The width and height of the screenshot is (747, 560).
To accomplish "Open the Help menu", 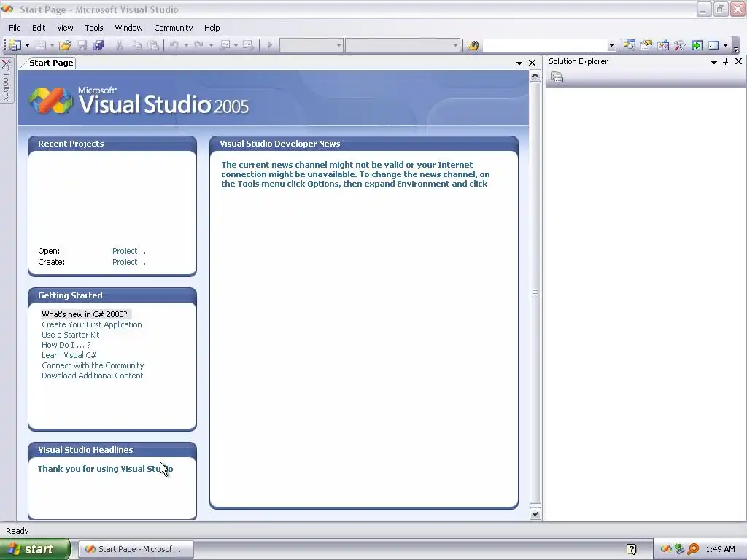I will [x=212, y=28].
